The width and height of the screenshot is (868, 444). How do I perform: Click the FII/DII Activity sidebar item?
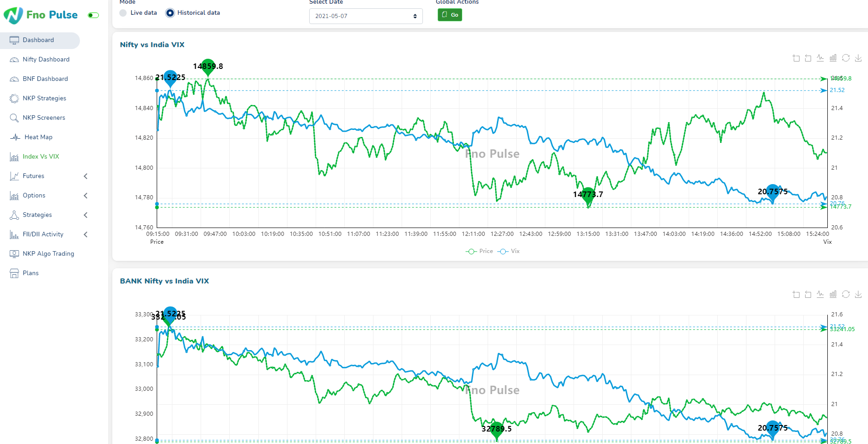click(43, 234)
